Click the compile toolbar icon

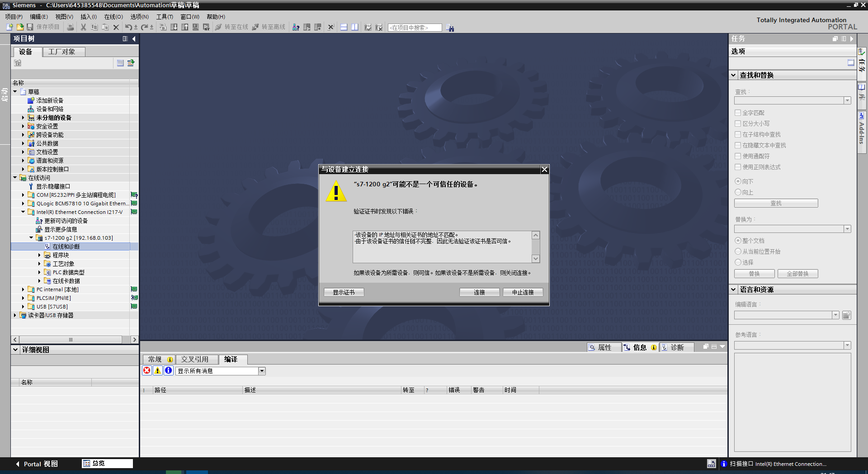pyautogui.click(x=163, y=27)
